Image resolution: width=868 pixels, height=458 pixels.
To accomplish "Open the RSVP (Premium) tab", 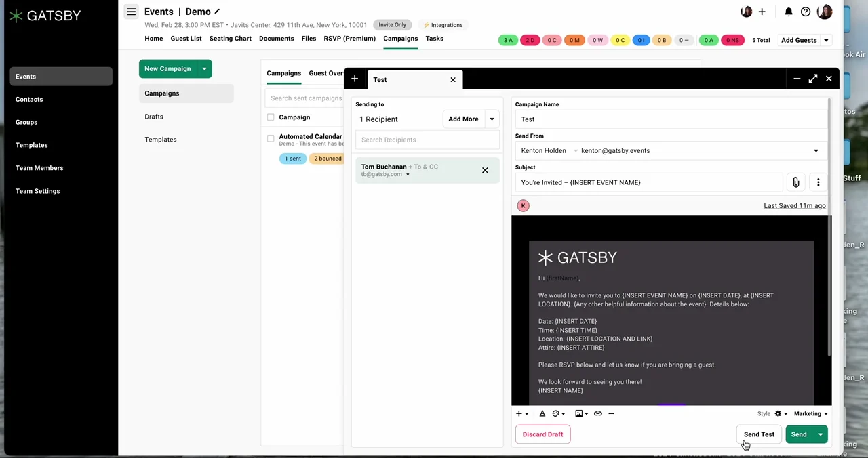I will 349,39.
